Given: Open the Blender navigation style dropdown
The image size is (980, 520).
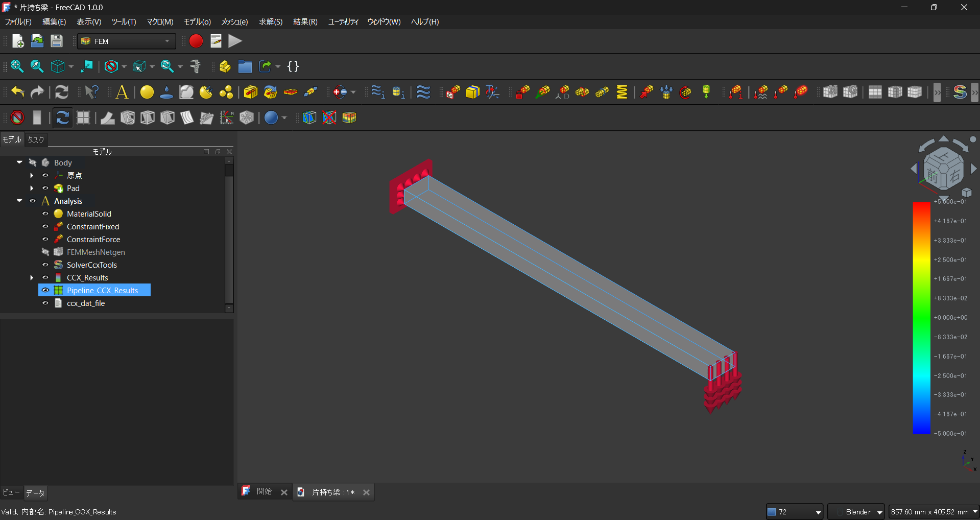Looking at the screenshot, I should [856, 512].
